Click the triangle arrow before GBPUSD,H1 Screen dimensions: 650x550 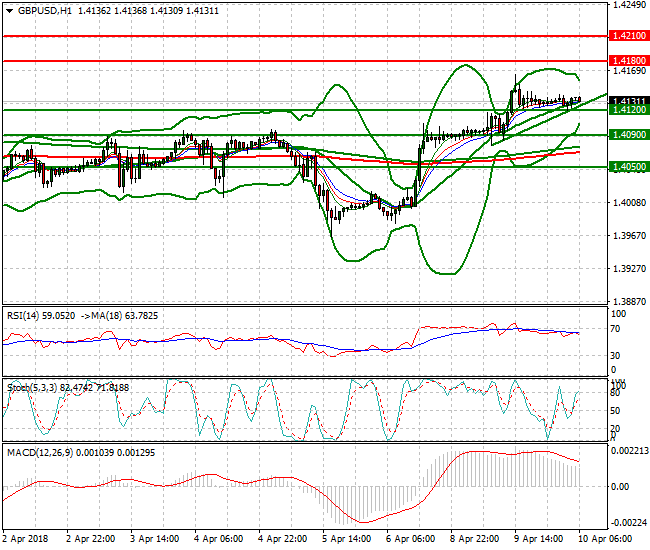pyautogui.click(x=9, y=10)
